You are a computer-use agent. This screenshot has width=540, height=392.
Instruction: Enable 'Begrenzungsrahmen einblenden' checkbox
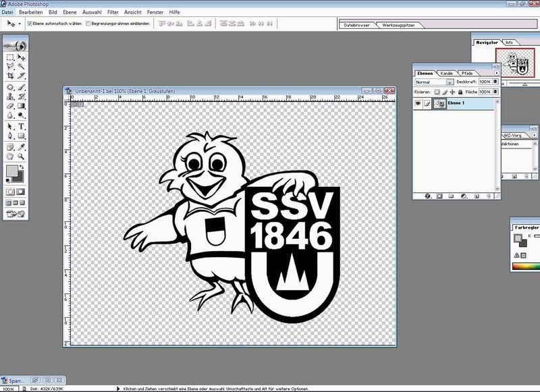tap(88, 24)
